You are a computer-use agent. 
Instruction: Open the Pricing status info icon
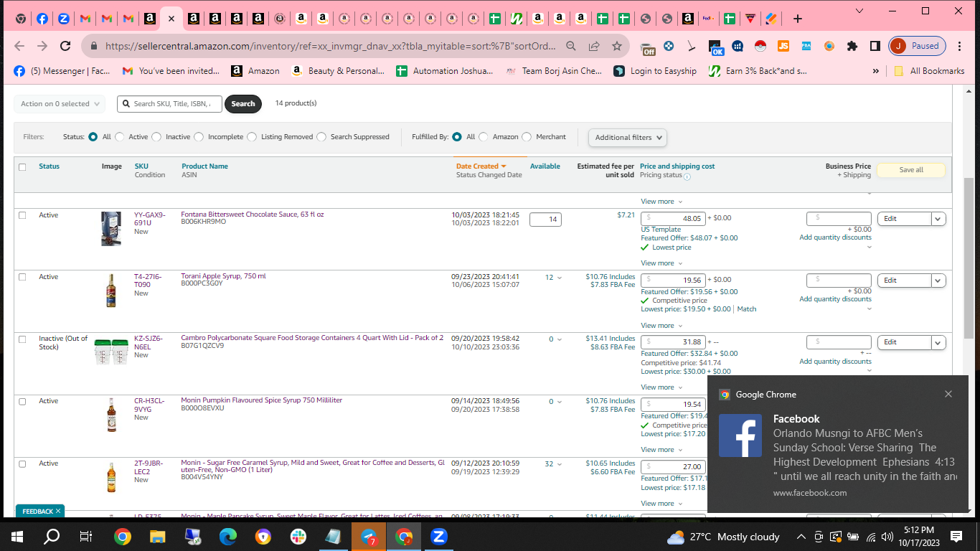(x=687, y=176)
